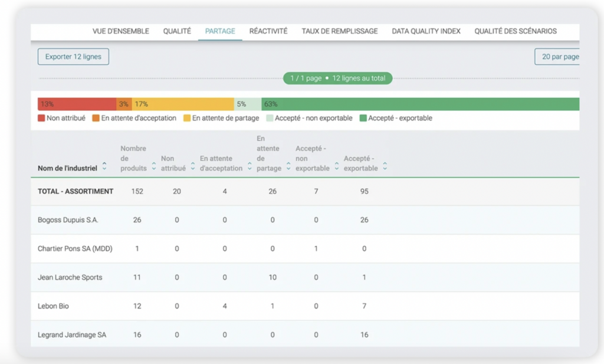The image size is (604, 364).
Task: Toggle sort on En attente d'acceptation column
Action: 250,167
